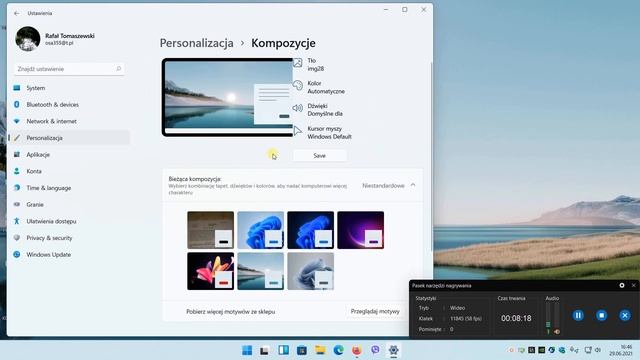This screenshot has width=640, height=360.
Task: Open the red recorder app on taskbar
Action: point(357,350)
